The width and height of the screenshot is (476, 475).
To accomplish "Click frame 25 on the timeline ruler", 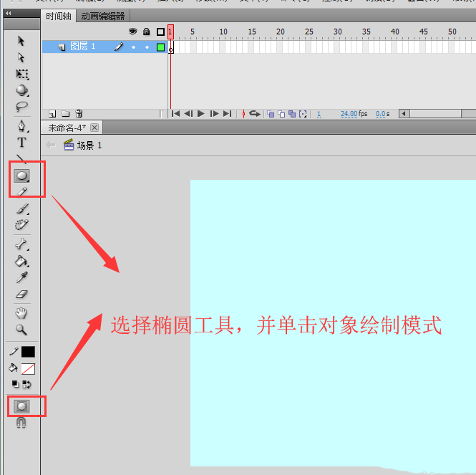I will coord(309,32).
